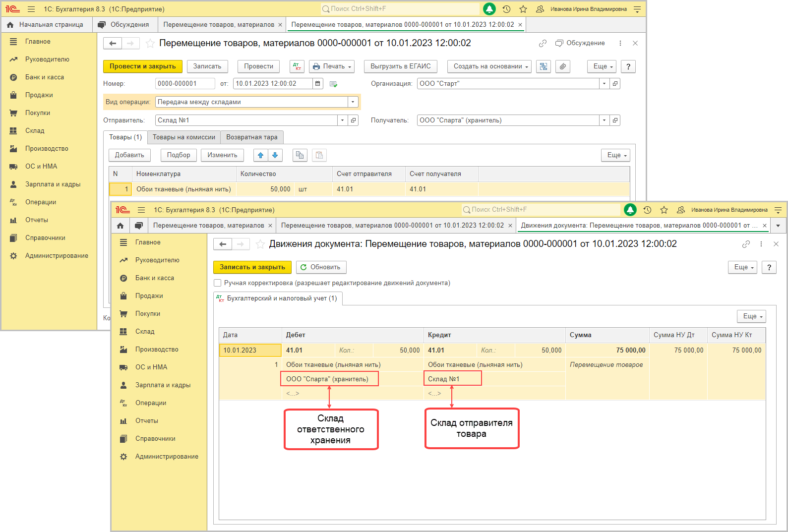Click the notifications bell in back window
The height and width of the screenshot is (532, 788).
(489, 9)
